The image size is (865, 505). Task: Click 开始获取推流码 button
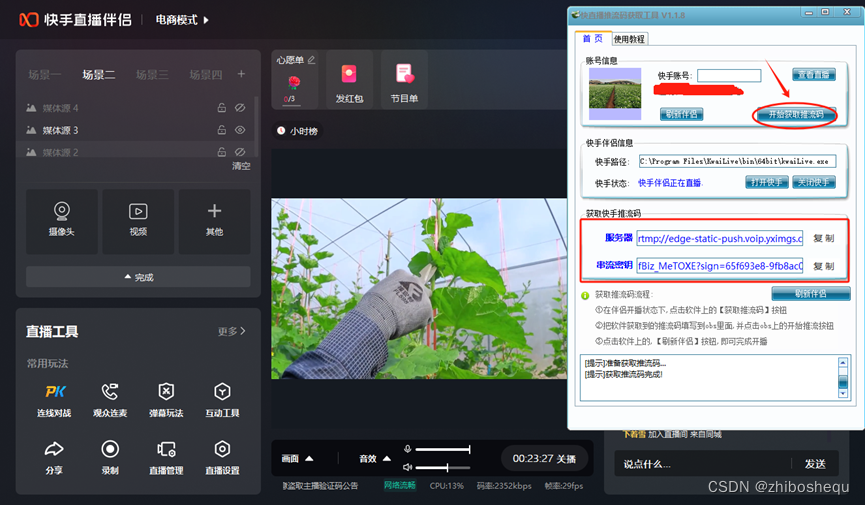[x=796, y=115]
